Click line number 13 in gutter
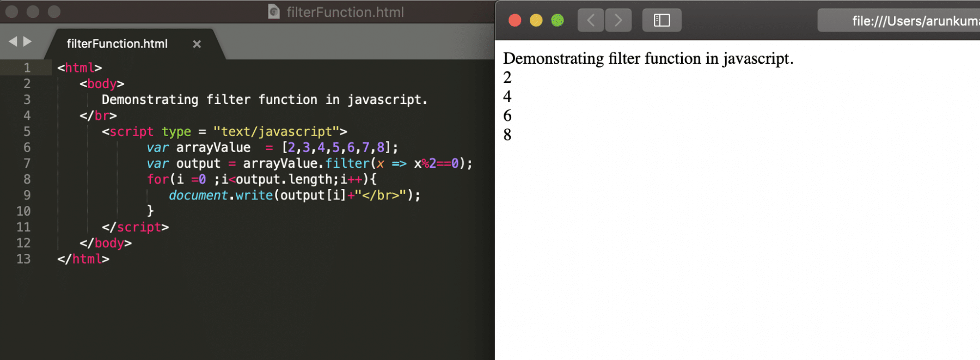The height and width of the screenshot is (360, 980). click(23, 259)
